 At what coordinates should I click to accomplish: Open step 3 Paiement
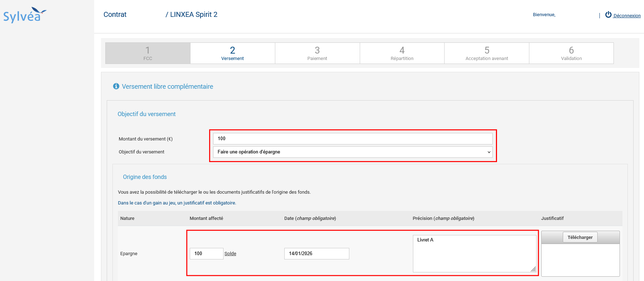pos(317,53)
